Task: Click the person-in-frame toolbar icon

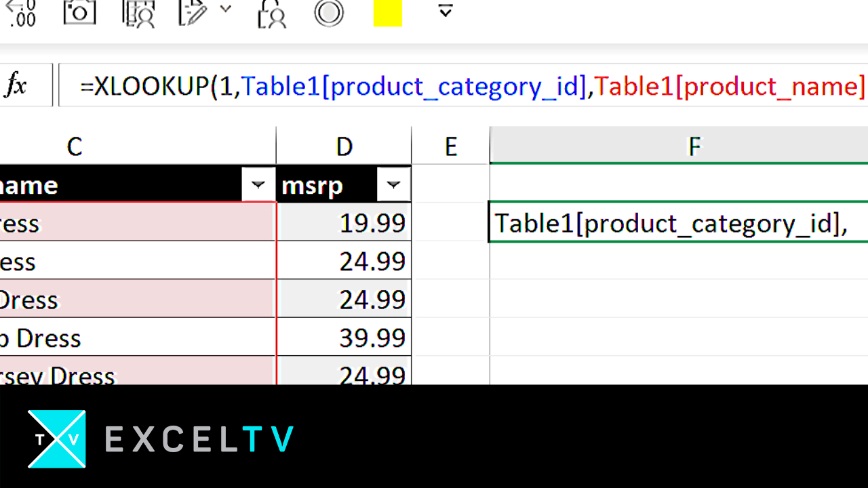Action: point(271,12)
